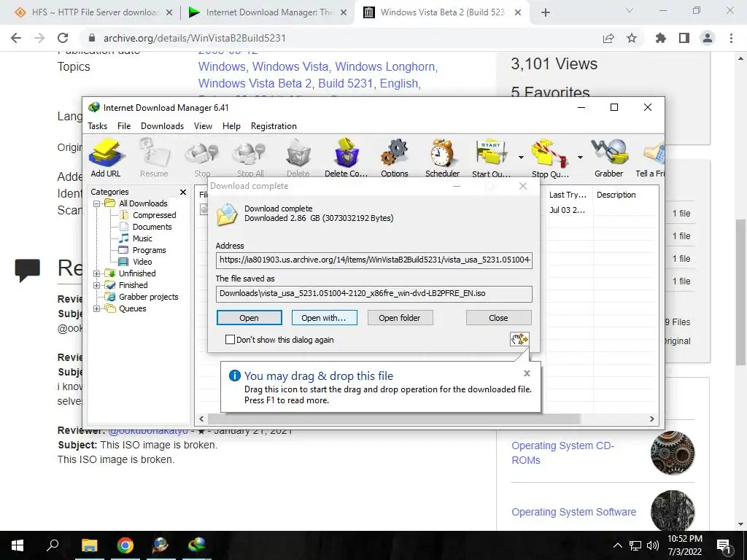
Task: Toggle the Chrome side panel icon
Action: pyautogui.click(x=684, y=38)
